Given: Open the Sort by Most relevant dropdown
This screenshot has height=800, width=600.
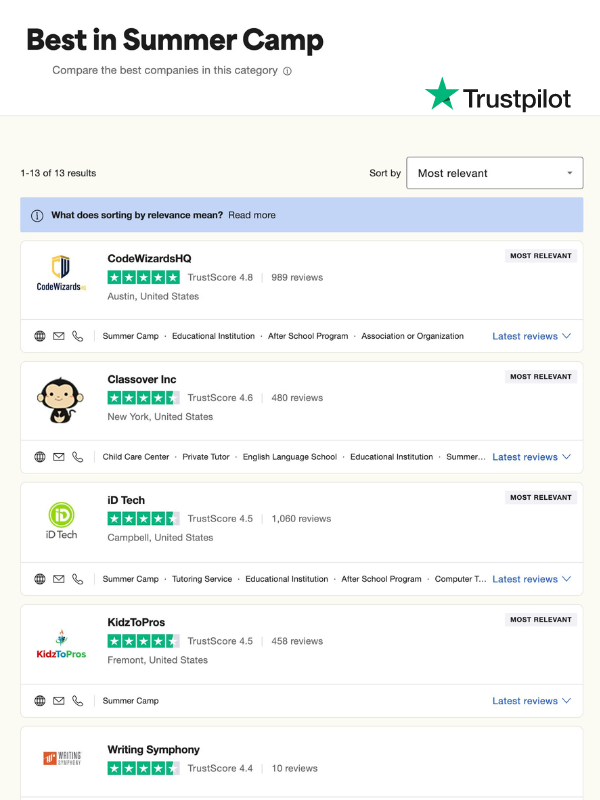Looking at the screenshot, I should point(495,173).
